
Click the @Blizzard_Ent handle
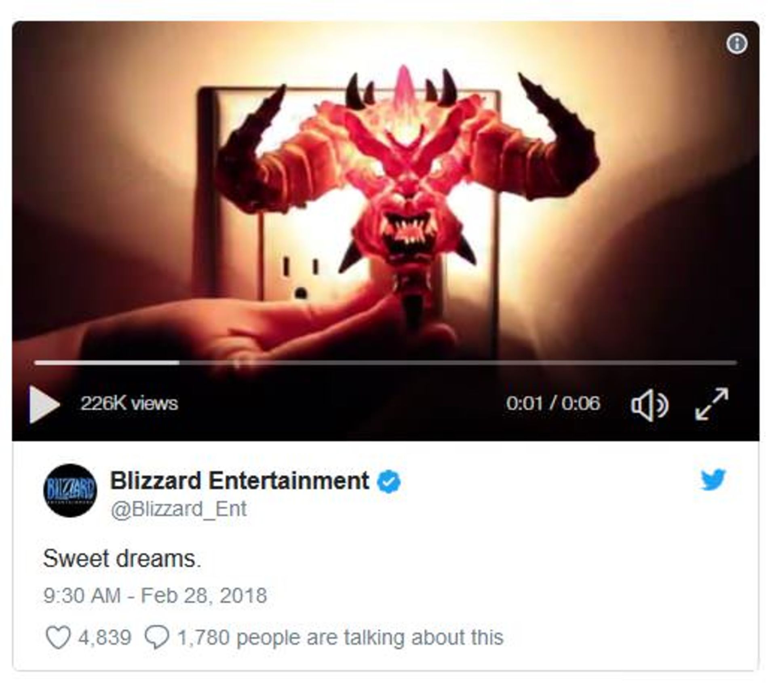coord(179,509)
